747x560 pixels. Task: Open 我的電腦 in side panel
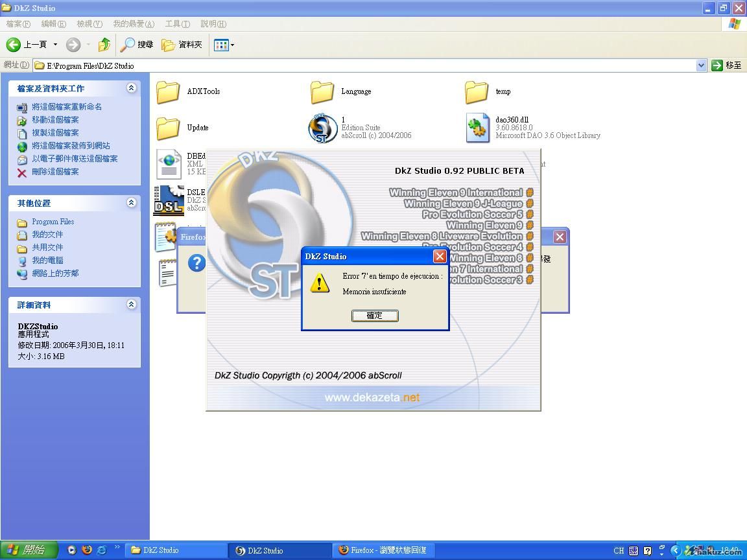[x=47, y=260]
